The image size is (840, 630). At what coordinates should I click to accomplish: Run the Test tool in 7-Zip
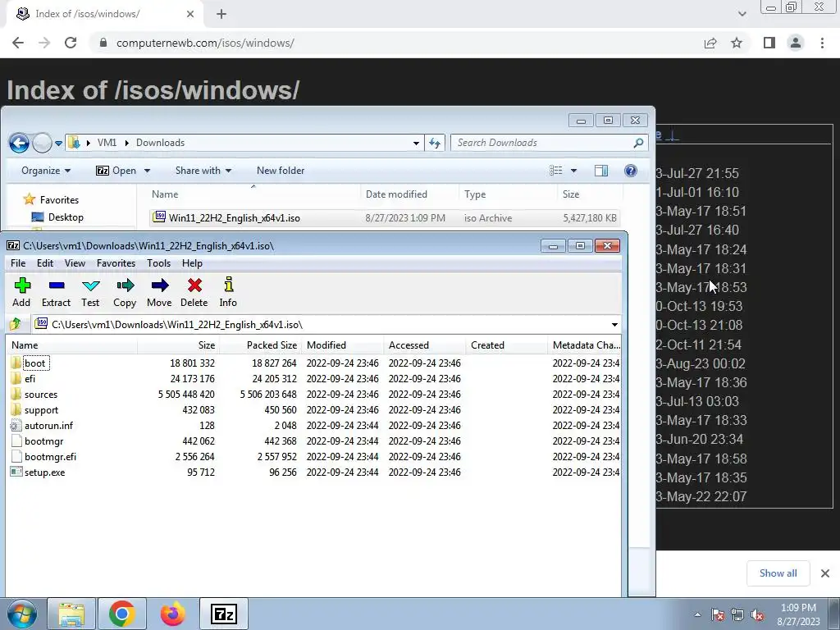(90, 293)
